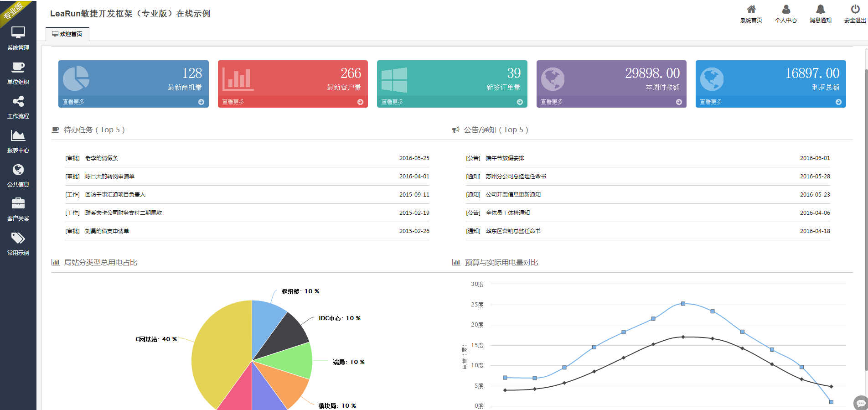Image resolution: width=868 pixels, height=410 pixels.
Task: Open notice 端午节放假安排
Action: [505, 158]
